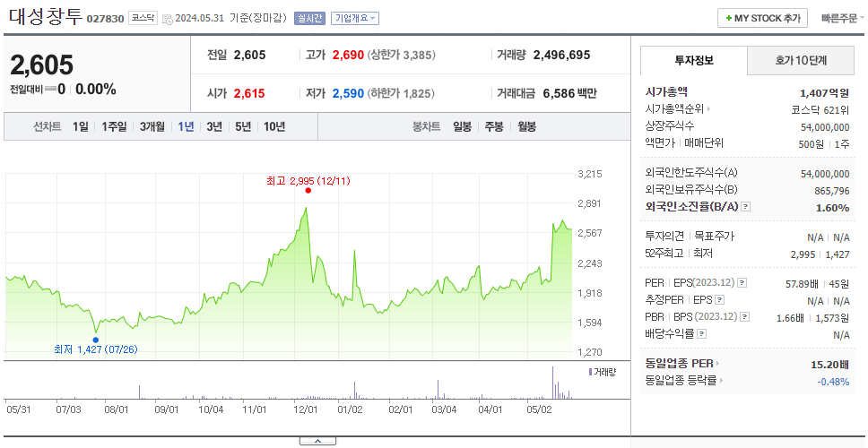
Task: Switch to the 호가10단계 tab
Action: point(801,61)
